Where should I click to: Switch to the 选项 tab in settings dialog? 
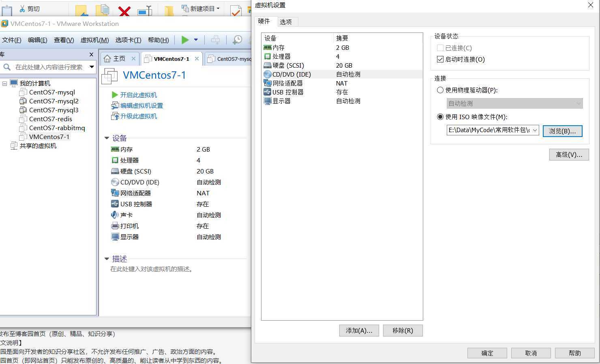click(286, 22)
